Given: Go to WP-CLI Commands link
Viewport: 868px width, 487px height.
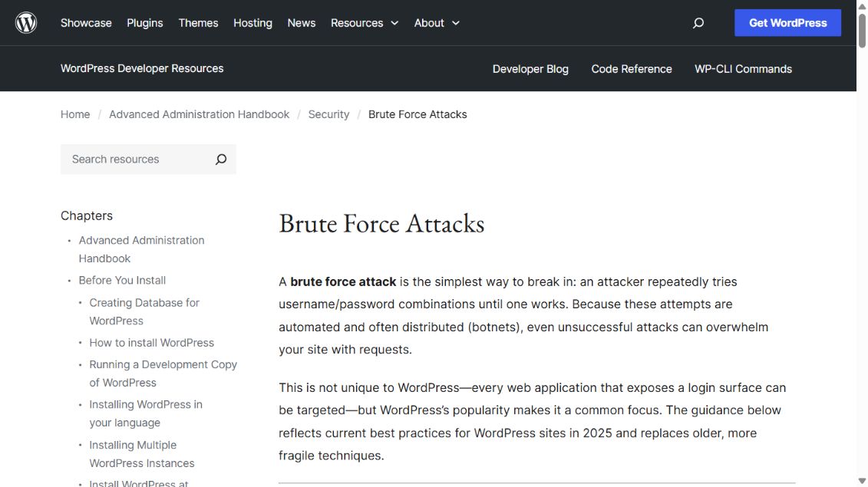Looking at the screenshot, I should (x=743, y=69).
